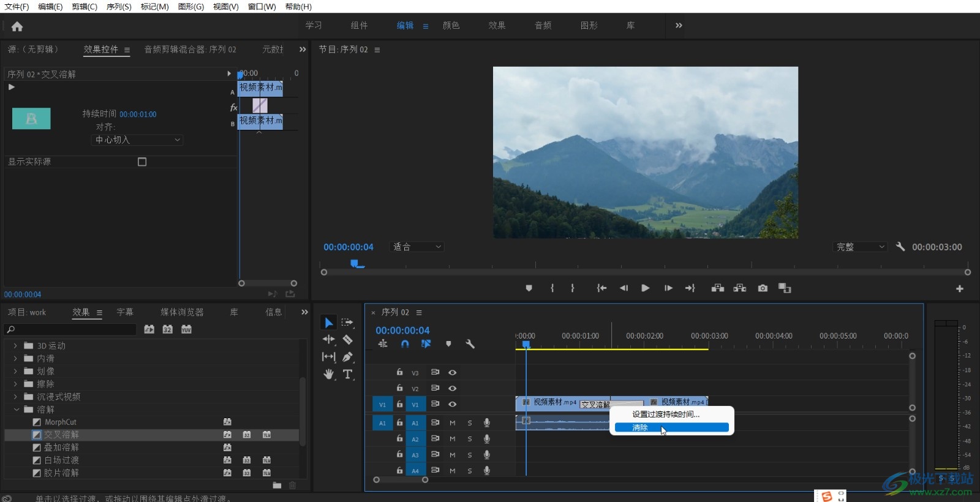This screenshot has height=502, width=980.
Task: Go to the Home screen icon
Action: pyautogui.click(x=17, y=26)
